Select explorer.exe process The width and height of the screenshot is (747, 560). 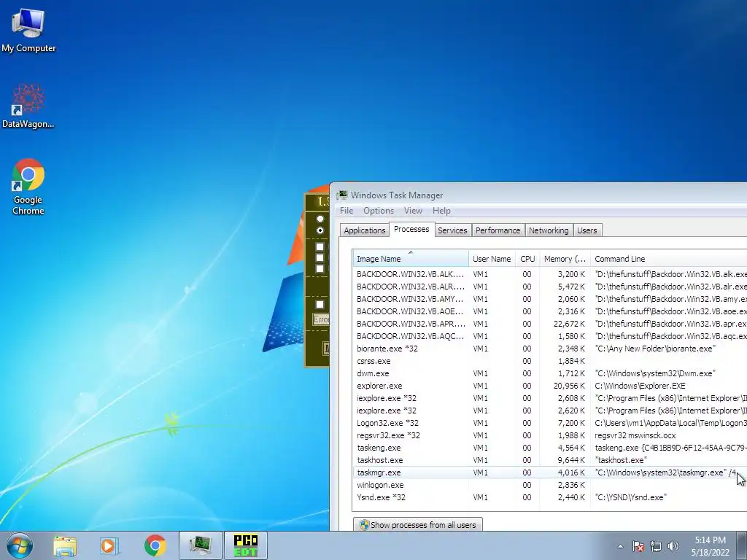tap(550, 386)
